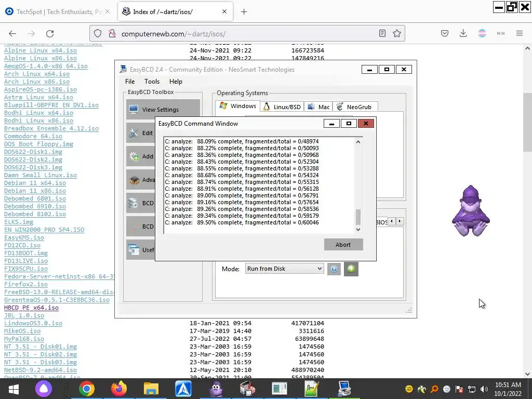
Task: Click the Pocket save icon
Action: coord(445,34)
